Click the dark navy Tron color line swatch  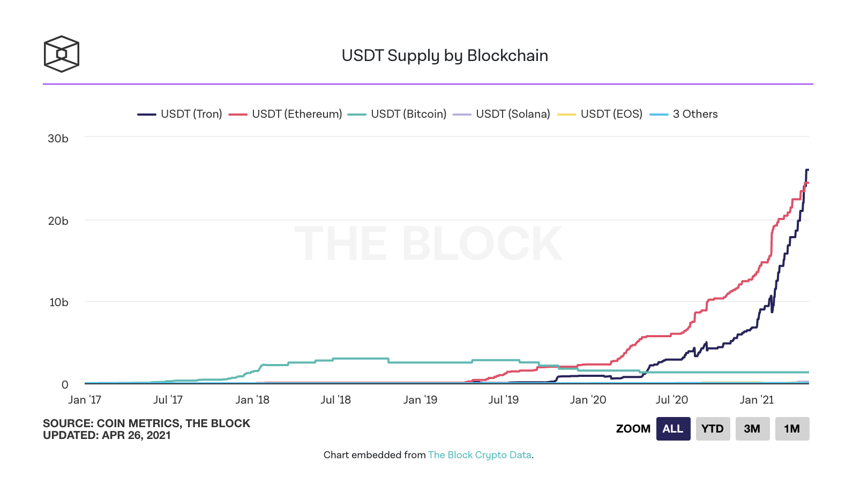147,115
